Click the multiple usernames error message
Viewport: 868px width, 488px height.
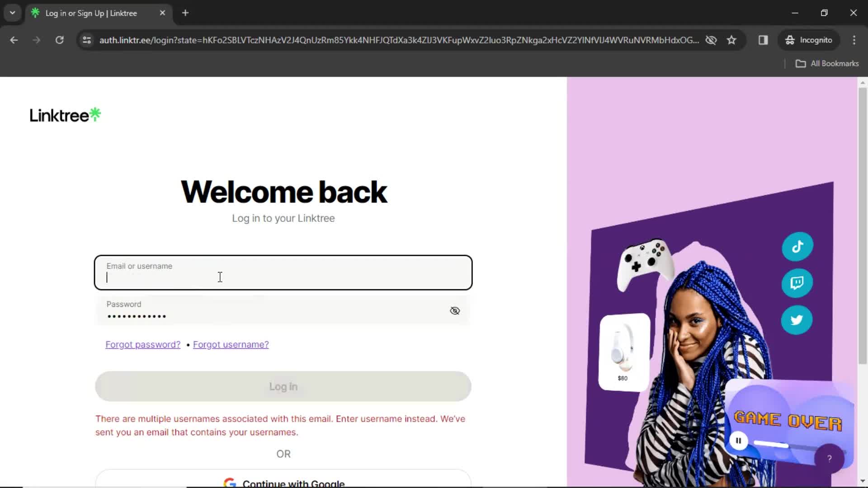280,425
